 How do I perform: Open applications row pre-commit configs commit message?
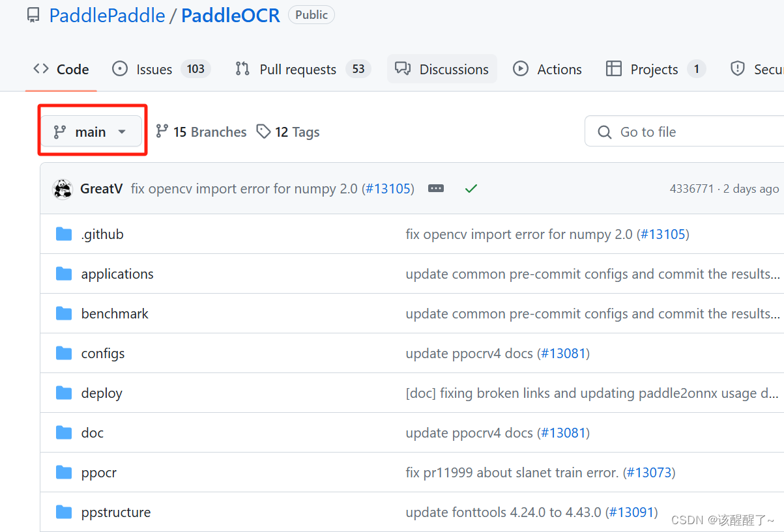592,274
